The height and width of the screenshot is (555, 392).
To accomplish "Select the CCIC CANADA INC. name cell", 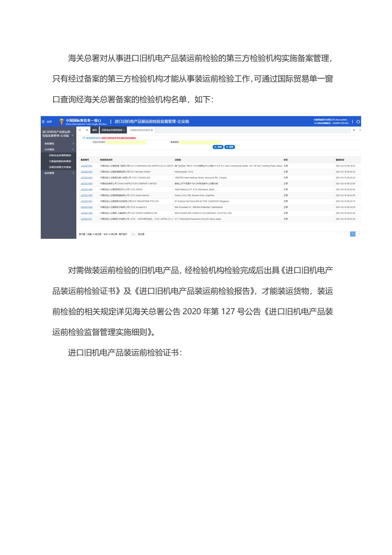I will pos(136,178).
